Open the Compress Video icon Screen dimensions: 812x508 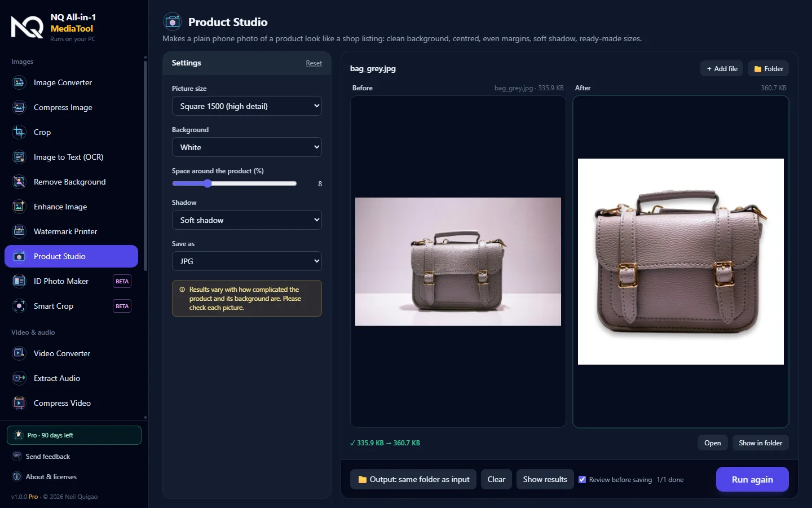click(x=19, y=403)
